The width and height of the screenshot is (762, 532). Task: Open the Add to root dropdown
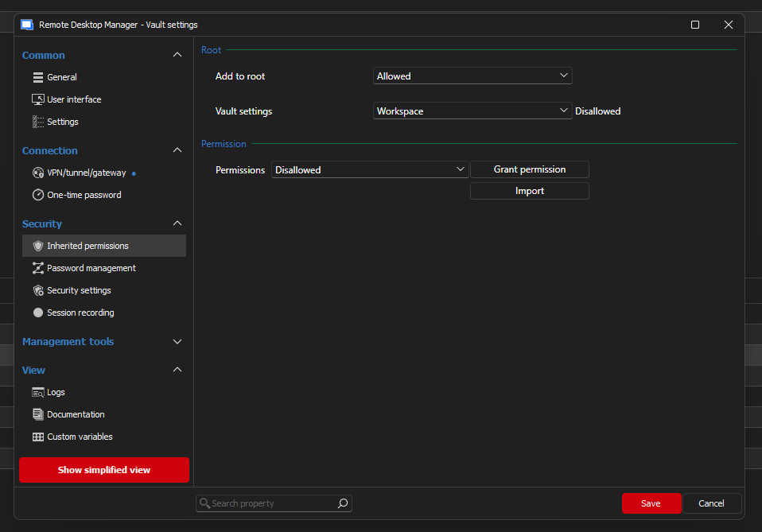point(472,76)
